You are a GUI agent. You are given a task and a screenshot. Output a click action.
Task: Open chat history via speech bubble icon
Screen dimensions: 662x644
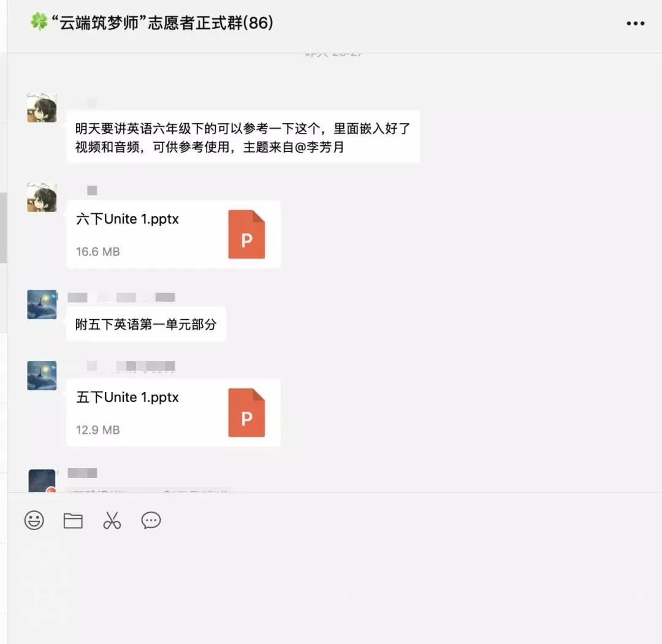(151, 520)
